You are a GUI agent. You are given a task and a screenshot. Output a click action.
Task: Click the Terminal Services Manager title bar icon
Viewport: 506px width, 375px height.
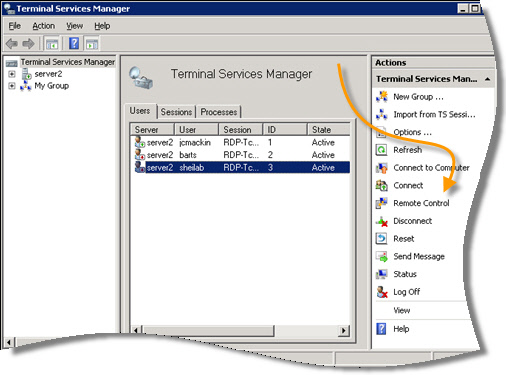pos(9,8)
